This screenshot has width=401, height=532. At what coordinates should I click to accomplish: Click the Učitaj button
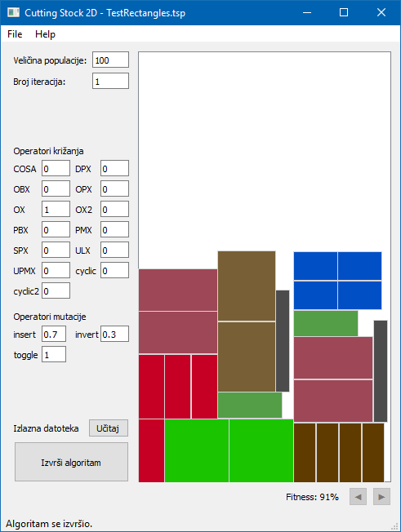click(109, 428)
